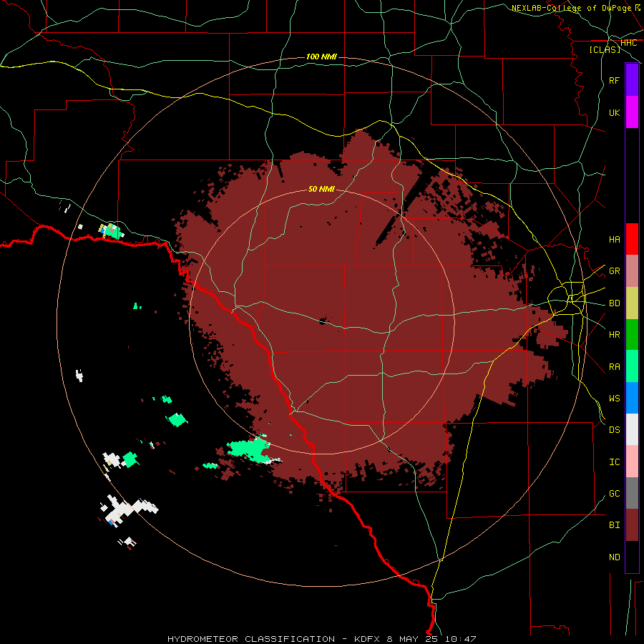644x644 pixels.
Task: Click the WS legend label
Action: (x=615, y=399)
